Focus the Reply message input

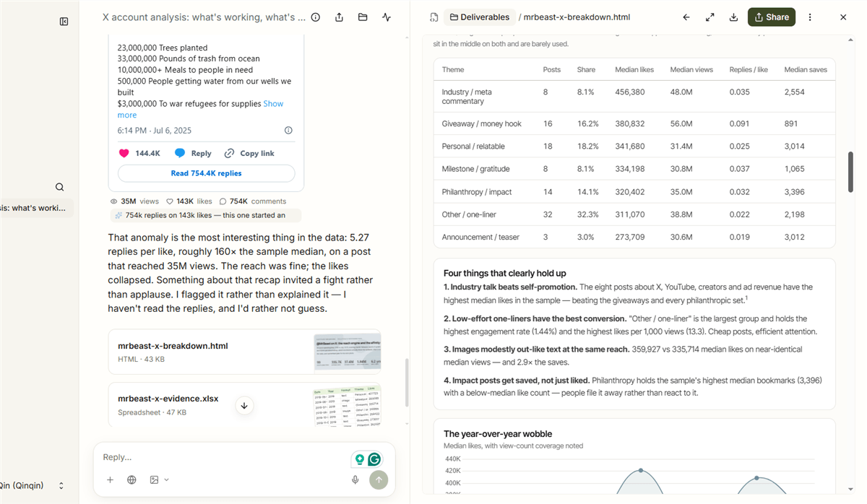pyautogui.click(x=224, y=457)
